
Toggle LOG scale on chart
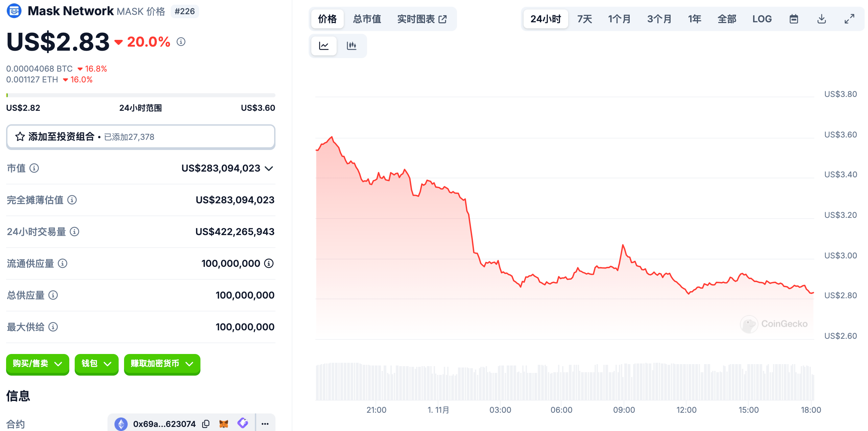[762, 19]
